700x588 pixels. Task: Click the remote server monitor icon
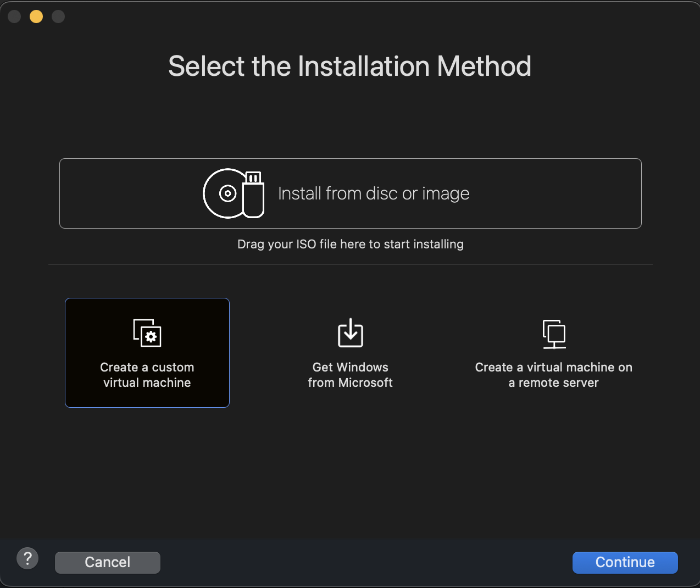[554, 334]
